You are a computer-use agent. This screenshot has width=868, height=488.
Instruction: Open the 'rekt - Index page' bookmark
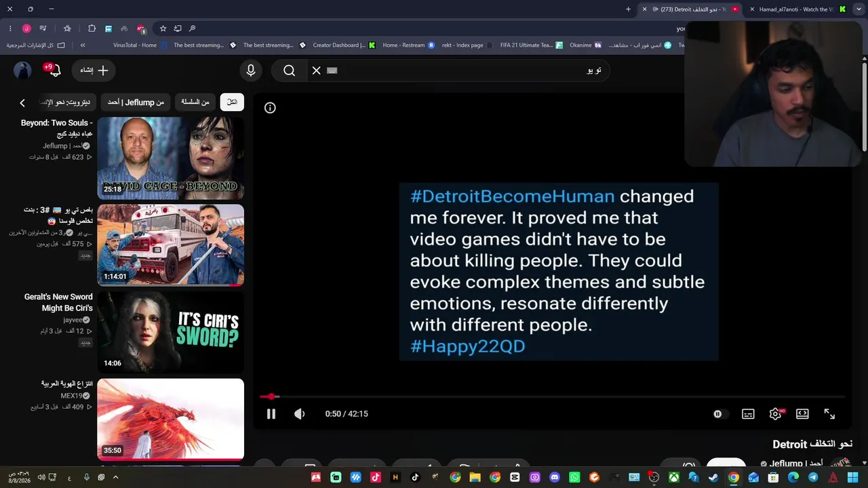pos(469,45)
